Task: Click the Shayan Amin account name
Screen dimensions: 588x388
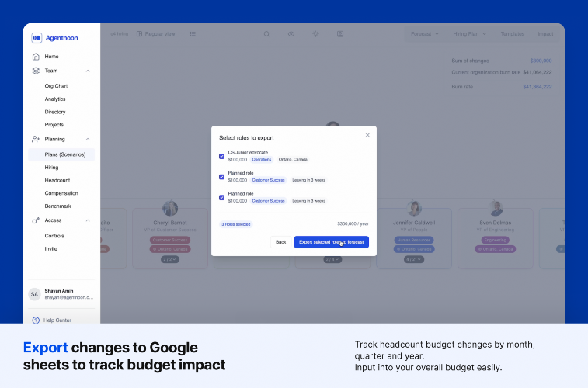Action: coord(59,291)
